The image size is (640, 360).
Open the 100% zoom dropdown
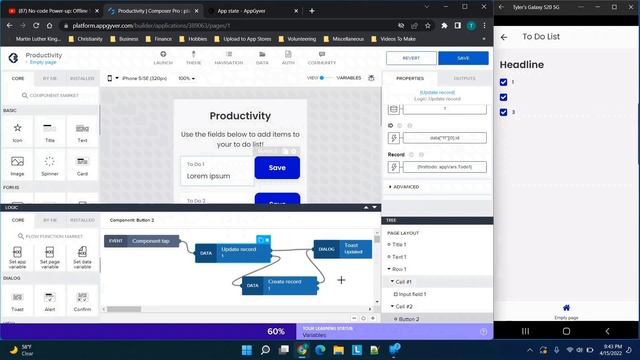[186, 78]
